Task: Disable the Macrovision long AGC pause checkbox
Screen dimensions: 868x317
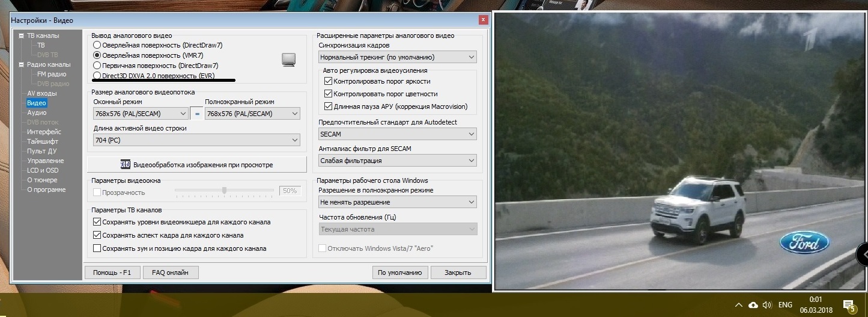Action: tap(328, 106)
